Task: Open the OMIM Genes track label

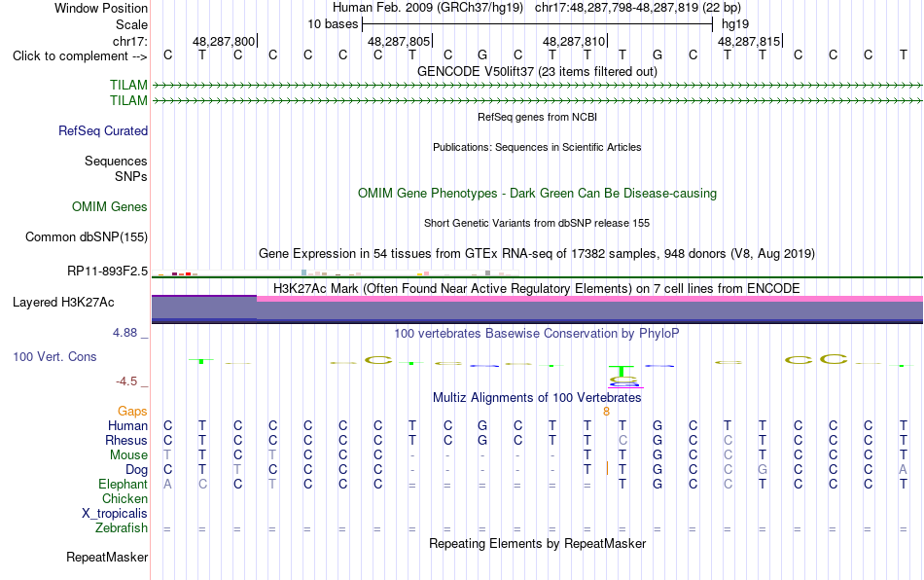Action: (x=109, y=207)
